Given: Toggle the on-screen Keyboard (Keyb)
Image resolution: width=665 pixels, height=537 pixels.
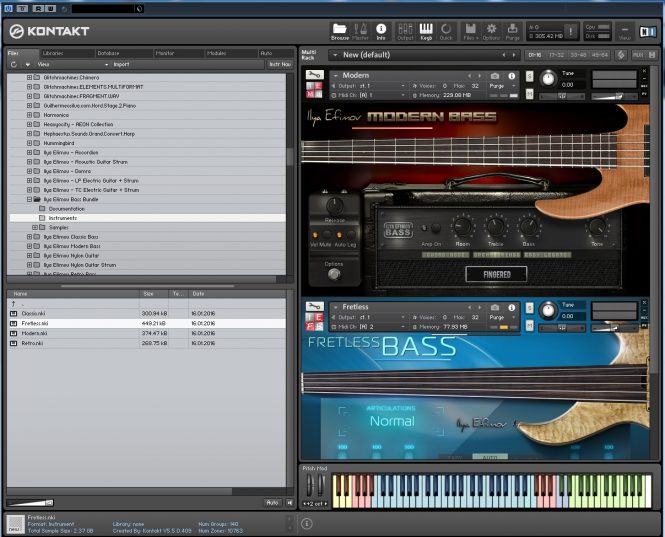Looking at the screenshot, I should [x=426, y=32].
